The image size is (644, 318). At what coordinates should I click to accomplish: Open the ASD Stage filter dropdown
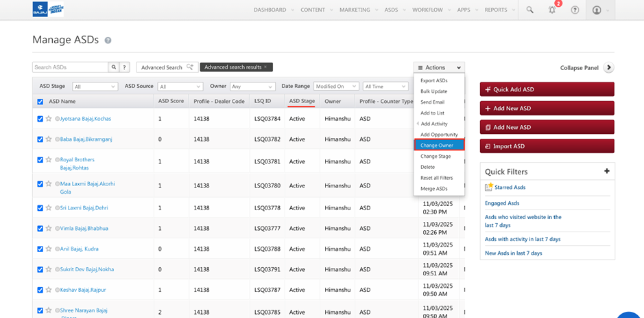[95, 87]
